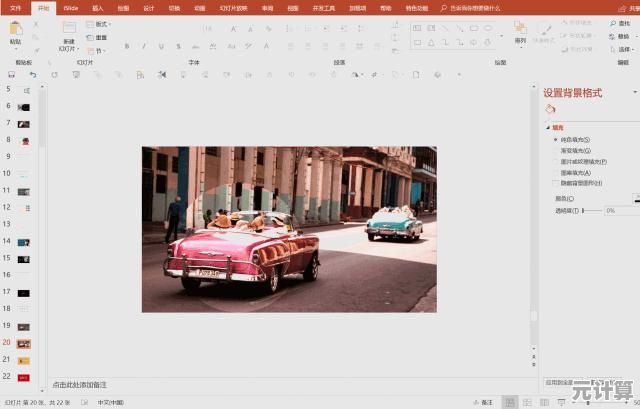Select slide 22 thumbnail in slide panel

[24, 377]
